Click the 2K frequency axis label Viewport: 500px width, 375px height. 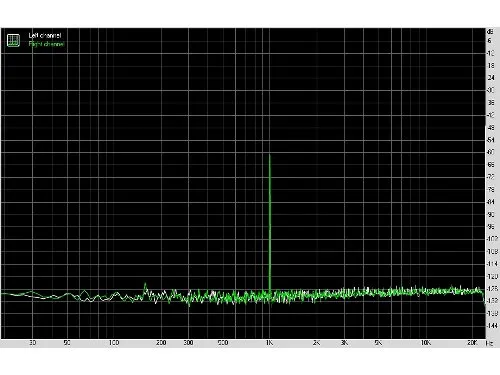(x=317, y=343)
